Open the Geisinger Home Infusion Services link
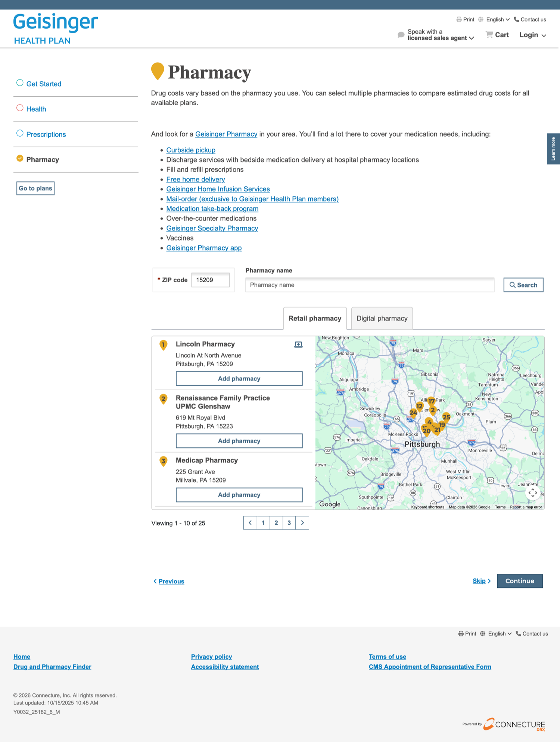 tap(218, 189)
